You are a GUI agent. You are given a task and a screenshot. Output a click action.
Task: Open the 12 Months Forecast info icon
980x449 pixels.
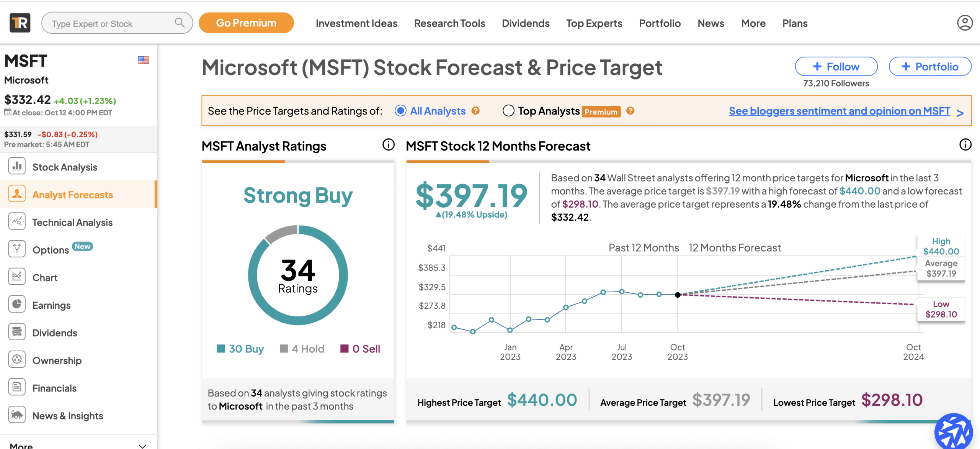(965, 145)
